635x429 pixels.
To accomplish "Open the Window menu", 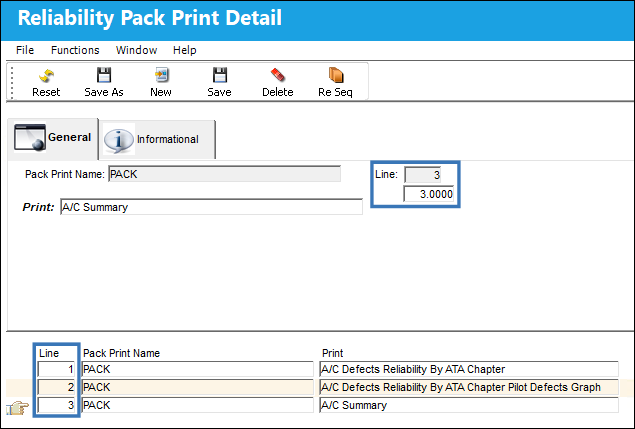I will 136,50.
